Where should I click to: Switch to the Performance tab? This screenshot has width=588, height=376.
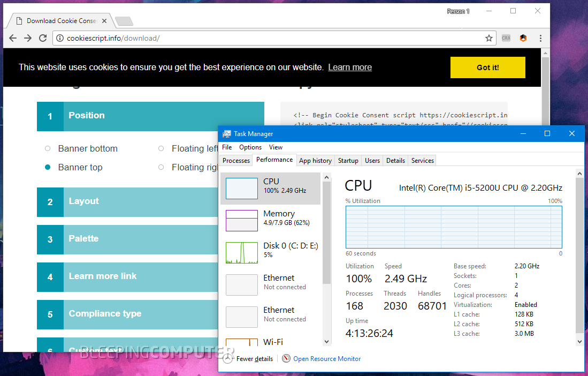[274, 160]
